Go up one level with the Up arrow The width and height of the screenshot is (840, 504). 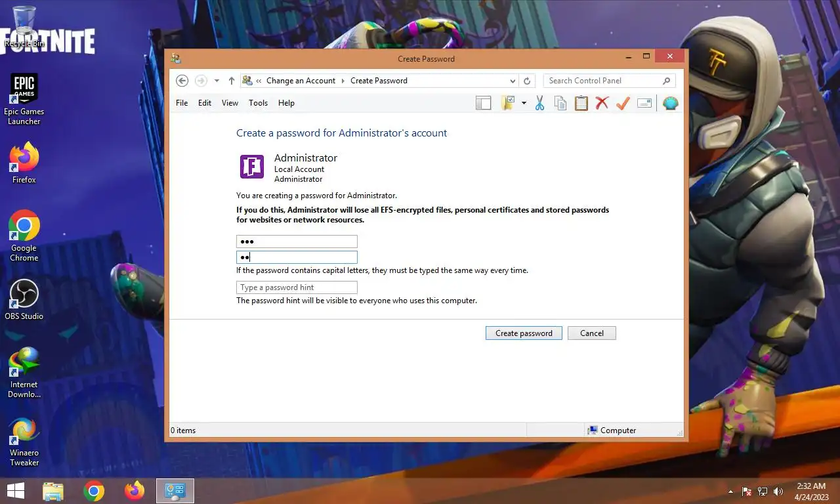pos(231,81)
